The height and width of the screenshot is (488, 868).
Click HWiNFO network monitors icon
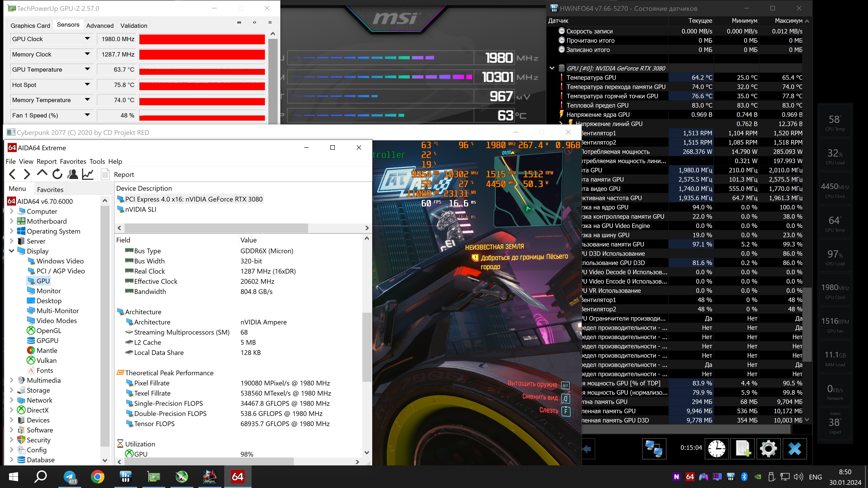[x=654, y=449]
